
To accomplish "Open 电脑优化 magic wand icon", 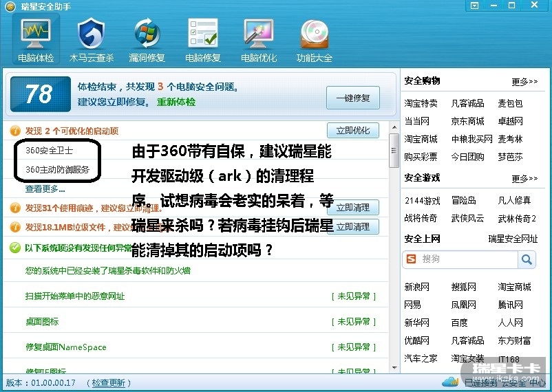I will (258, 34).
